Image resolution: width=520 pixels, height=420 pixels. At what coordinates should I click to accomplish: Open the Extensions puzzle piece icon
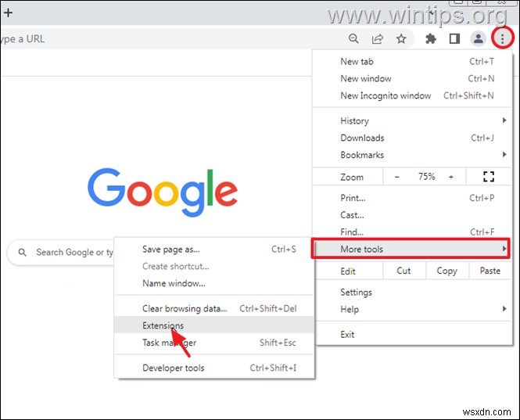(x=430, y=39)
